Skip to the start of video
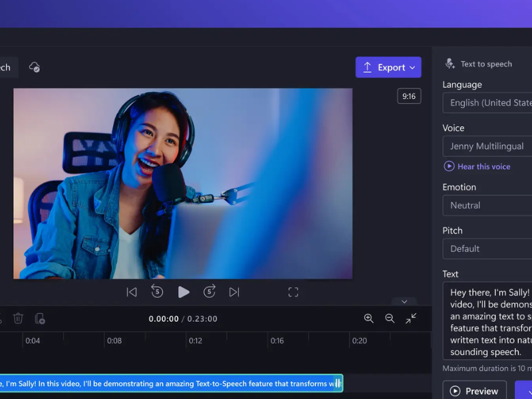Image resolution: width=532 pixels, height=399 pixels. tap(132, 292)
